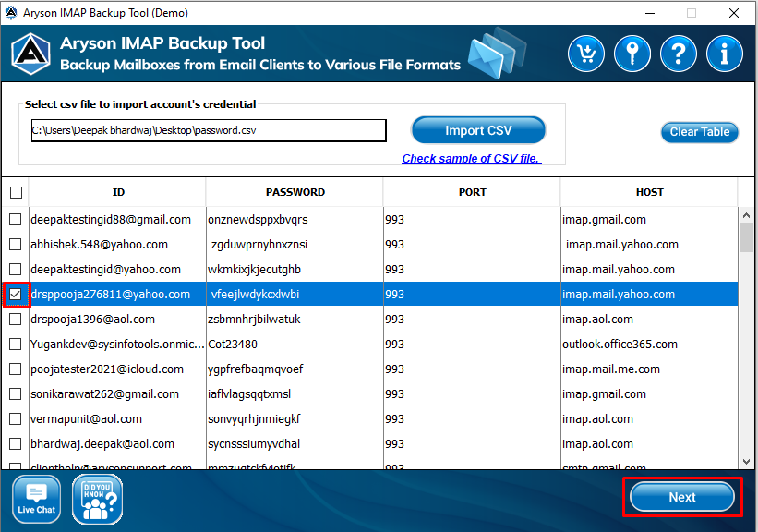Viewport: 758px width, 532px height.
Task: Open the About info icon
Action: [724, 54]
